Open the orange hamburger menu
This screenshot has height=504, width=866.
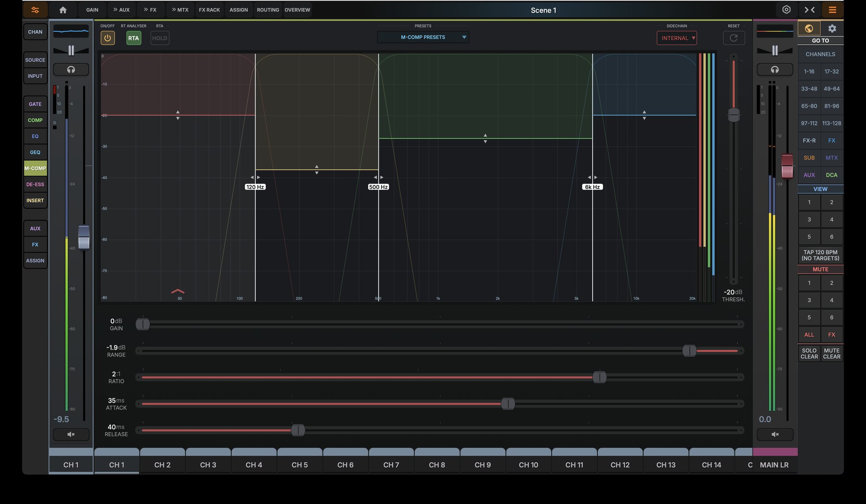832,10
